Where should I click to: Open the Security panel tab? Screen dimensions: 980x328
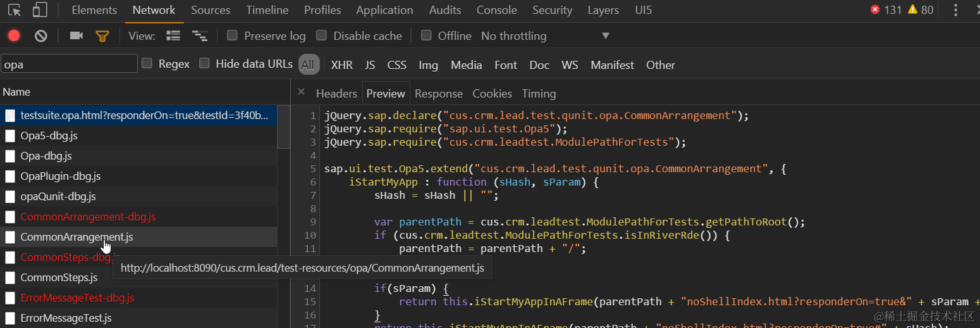(x=552, y=10)
